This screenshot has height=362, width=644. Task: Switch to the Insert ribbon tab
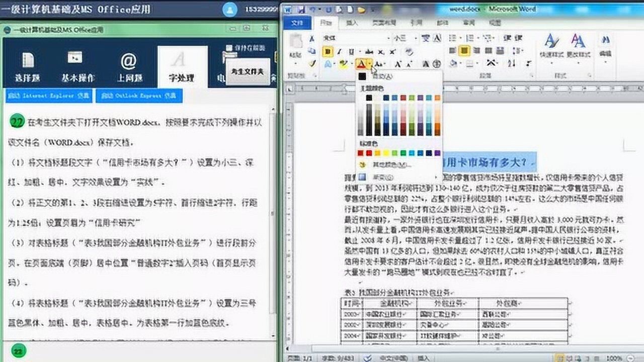click(x=352, y=23)
